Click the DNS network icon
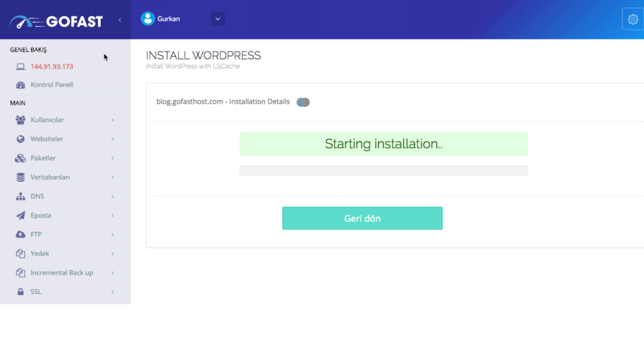644x362 pixels. pos(20,197)
